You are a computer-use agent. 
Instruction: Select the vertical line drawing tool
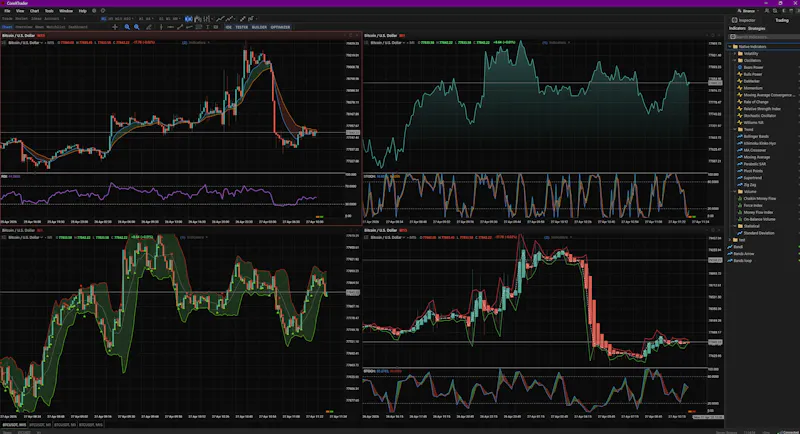[x=161, y=27]
